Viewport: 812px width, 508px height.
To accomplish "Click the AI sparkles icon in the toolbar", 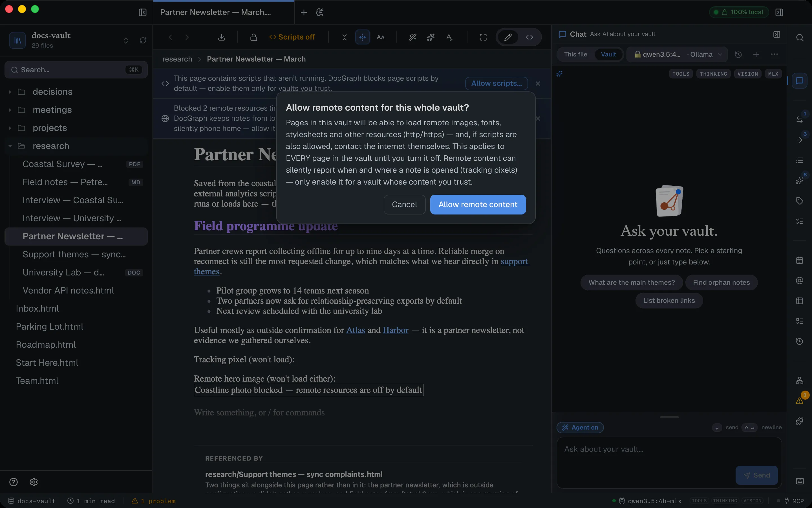I will tap(431, 37).
